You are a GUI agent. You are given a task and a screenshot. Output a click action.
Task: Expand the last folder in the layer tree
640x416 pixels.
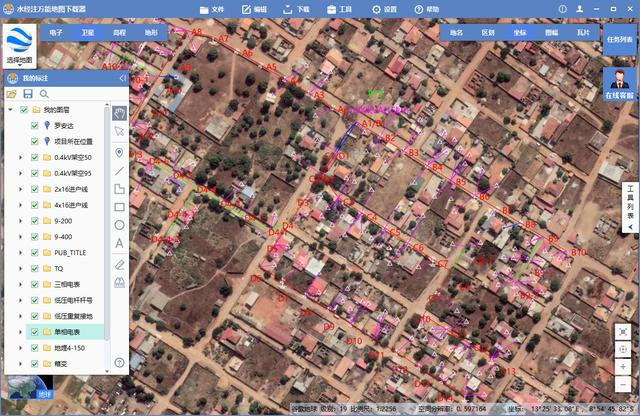(x=21, y=364)
